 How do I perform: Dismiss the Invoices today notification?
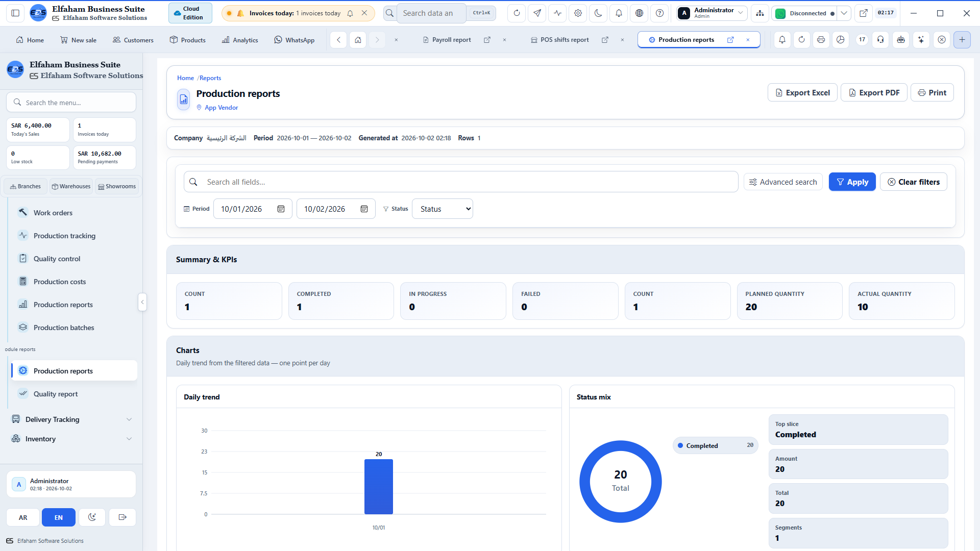point(364,13)
